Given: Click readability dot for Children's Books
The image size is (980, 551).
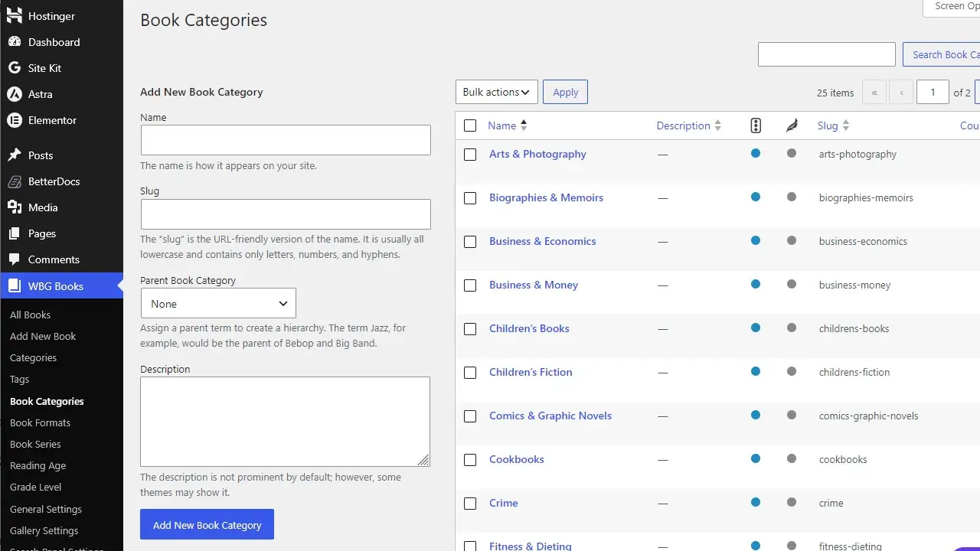Looking at the screenshot, I should [792, 328].
